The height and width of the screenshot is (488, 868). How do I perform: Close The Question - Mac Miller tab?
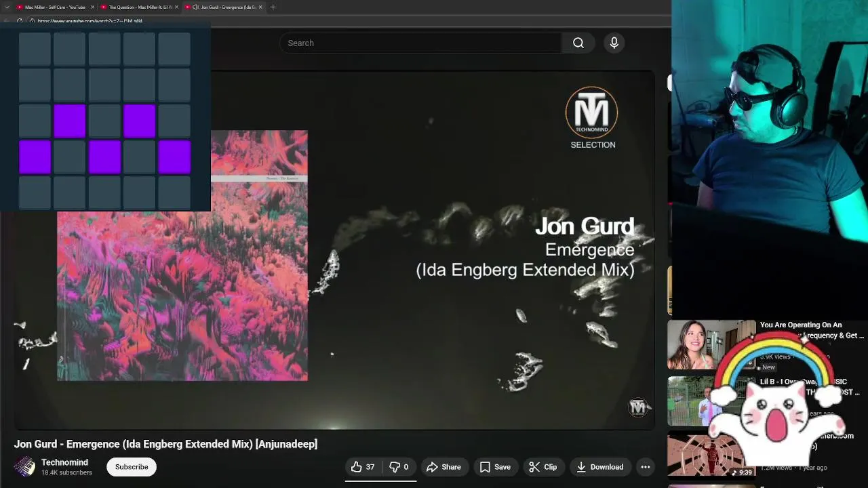176,7
